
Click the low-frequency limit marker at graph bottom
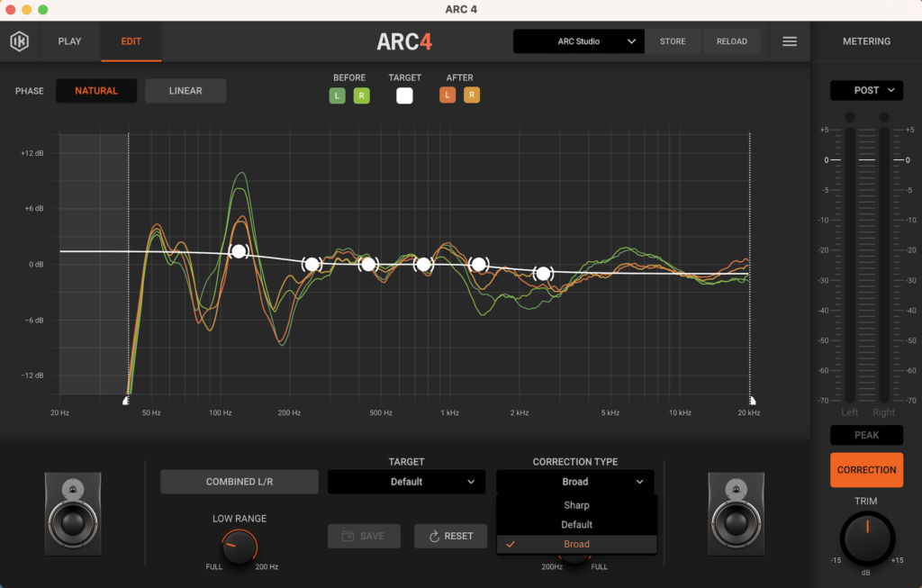127,401
